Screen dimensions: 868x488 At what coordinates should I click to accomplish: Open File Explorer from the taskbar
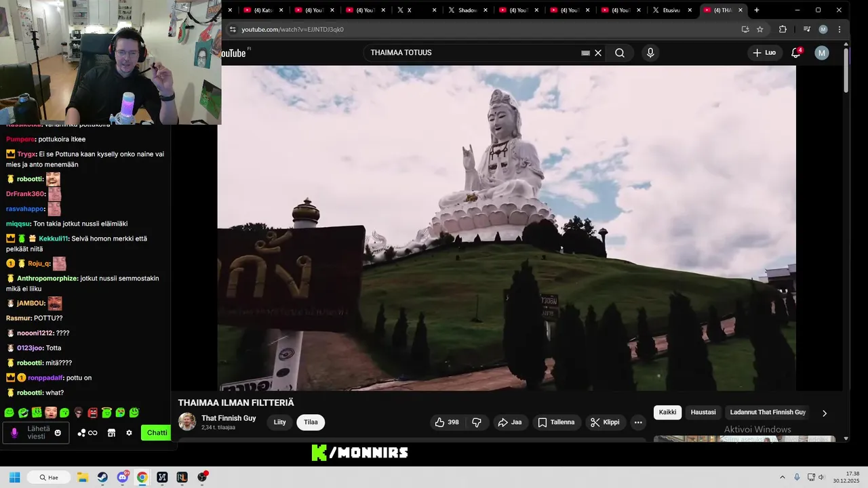[82, 477]
